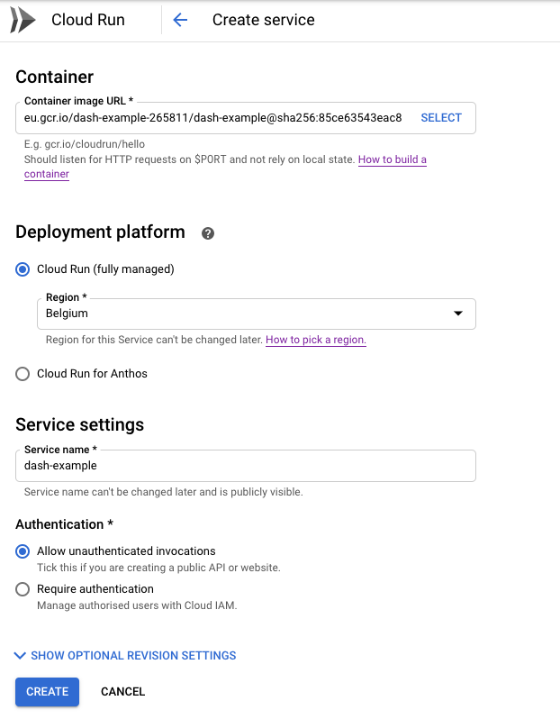Open the How to pick a region link
Image resolution: width=560 pixels, height=728 pixels.
pos(316,340)
